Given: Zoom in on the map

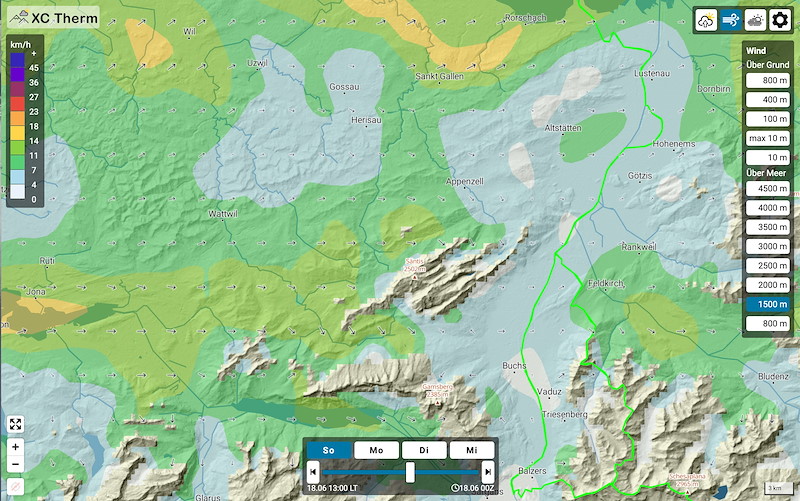Looking at the screenshot, I should pyautogui.click(x=16, y=447).
